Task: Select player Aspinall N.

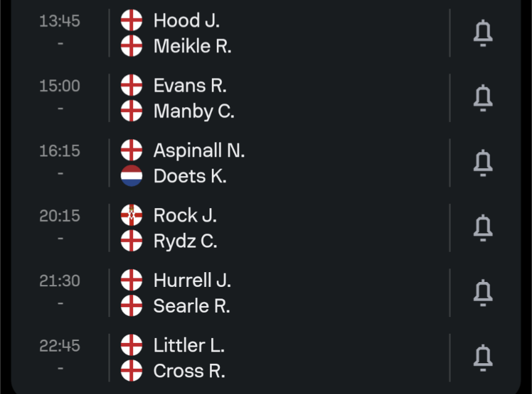Action: pyautogui.click(x=199, y=150)
